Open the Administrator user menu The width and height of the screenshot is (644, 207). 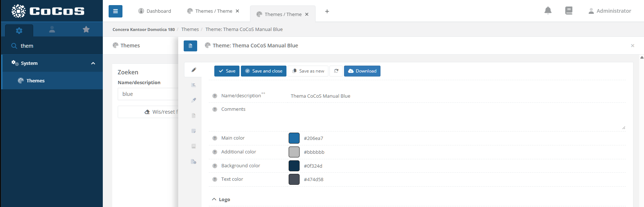point(610,11)
